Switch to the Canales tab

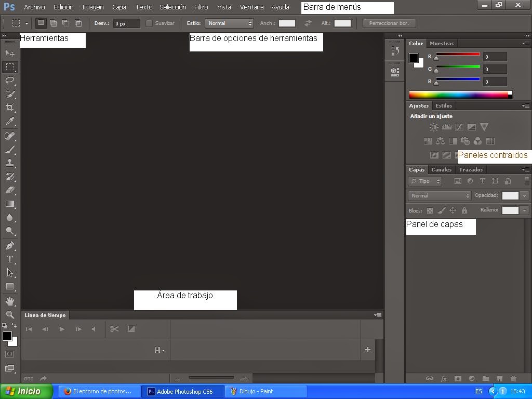click(x=441, y=169)
